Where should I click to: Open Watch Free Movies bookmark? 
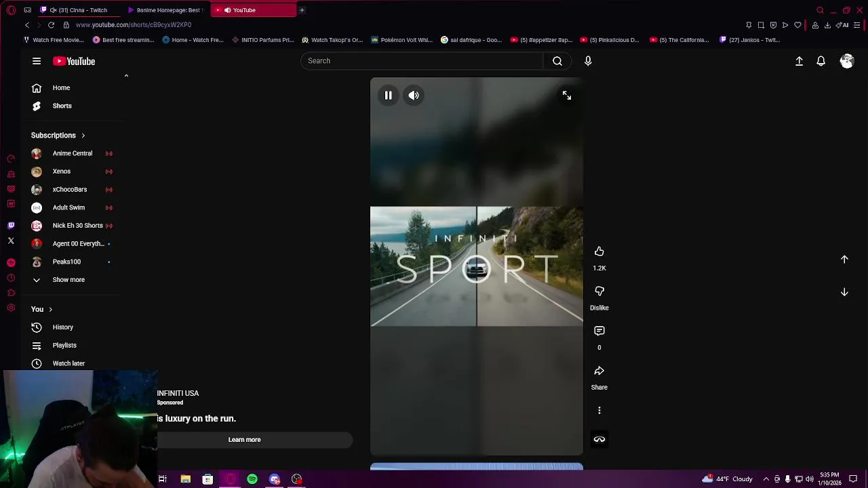point(54,40)
